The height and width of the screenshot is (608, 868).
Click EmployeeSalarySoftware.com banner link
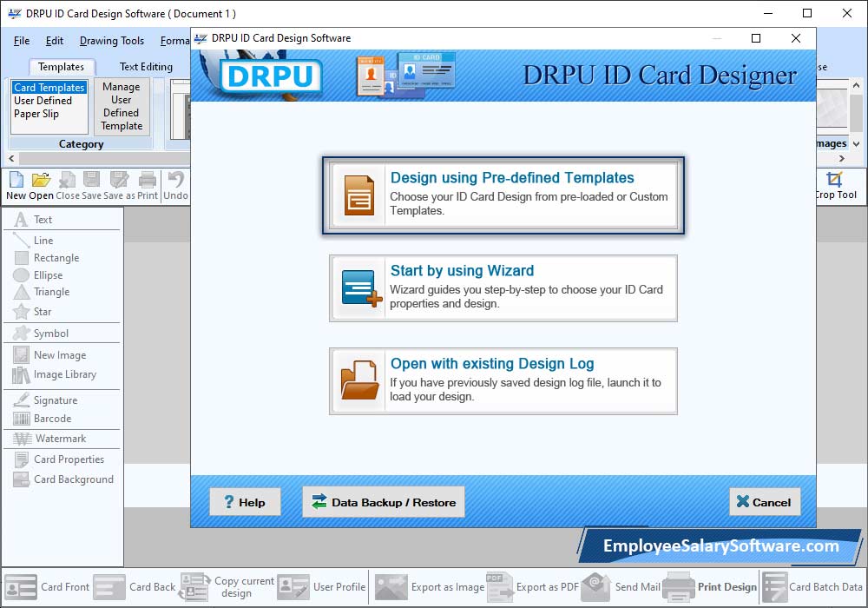(720, 546)
